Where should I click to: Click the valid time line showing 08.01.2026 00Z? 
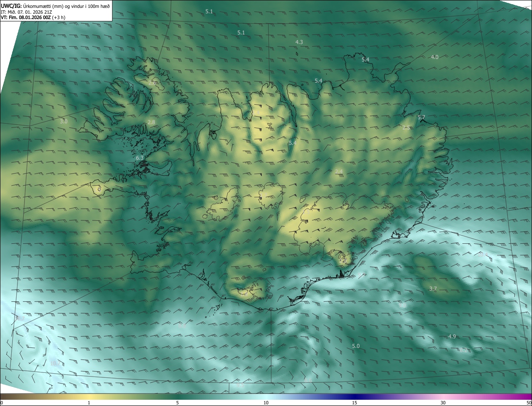(33, 17)
